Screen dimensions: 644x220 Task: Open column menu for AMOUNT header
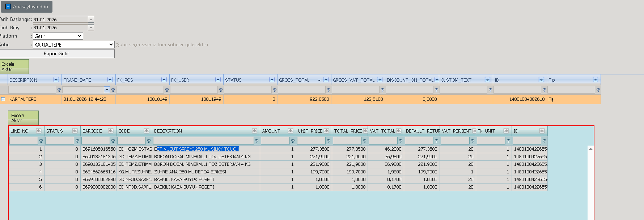pyautogui.click(x=291, y=131)
